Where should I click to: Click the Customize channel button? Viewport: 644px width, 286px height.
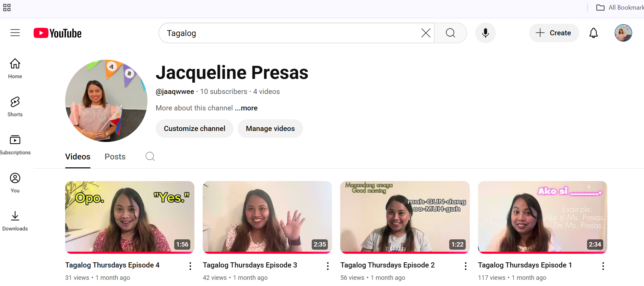(x=194, y=129)
